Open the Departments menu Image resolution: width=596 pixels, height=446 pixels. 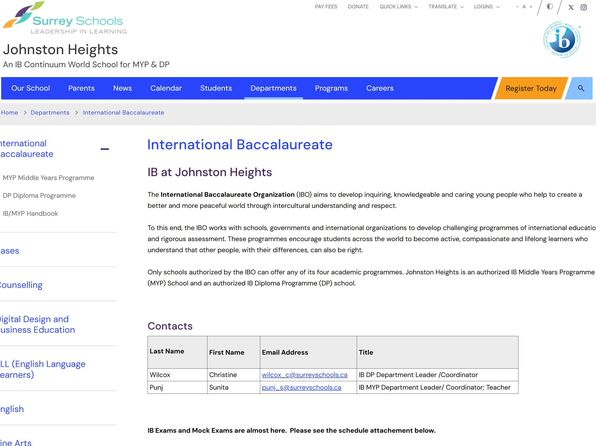(x=273, y=88)
